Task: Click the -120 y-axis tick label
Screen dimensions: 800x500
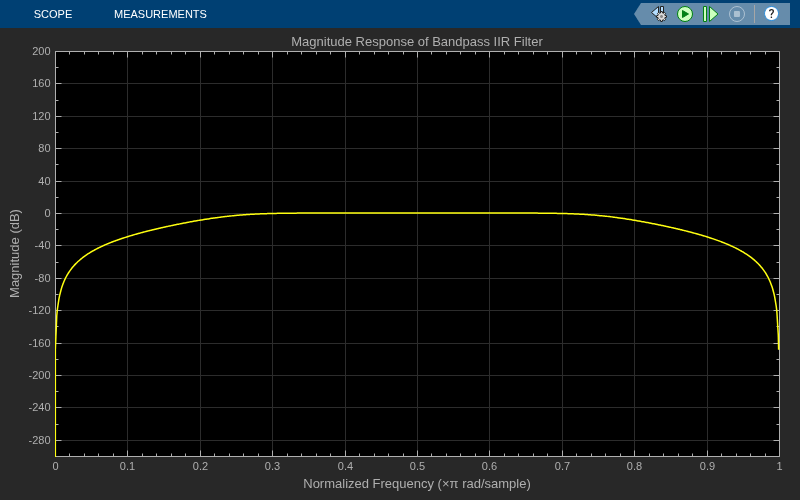Action: coord(39,310)
